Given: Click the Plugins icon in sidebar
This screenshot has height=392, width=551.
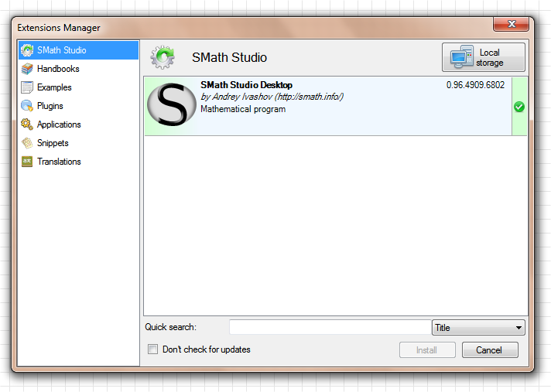Looking at the screenshot, I should click(27, 106).
